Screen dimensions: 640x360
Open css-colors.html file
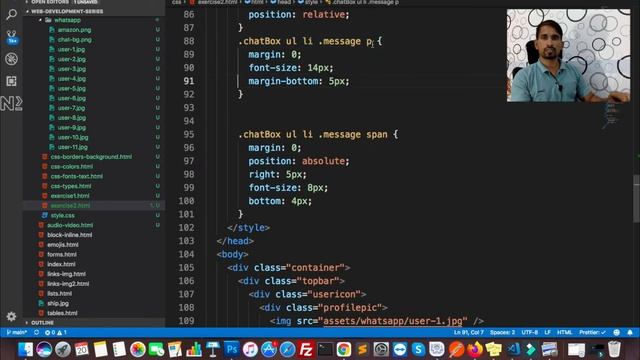(x=72, y=167)
